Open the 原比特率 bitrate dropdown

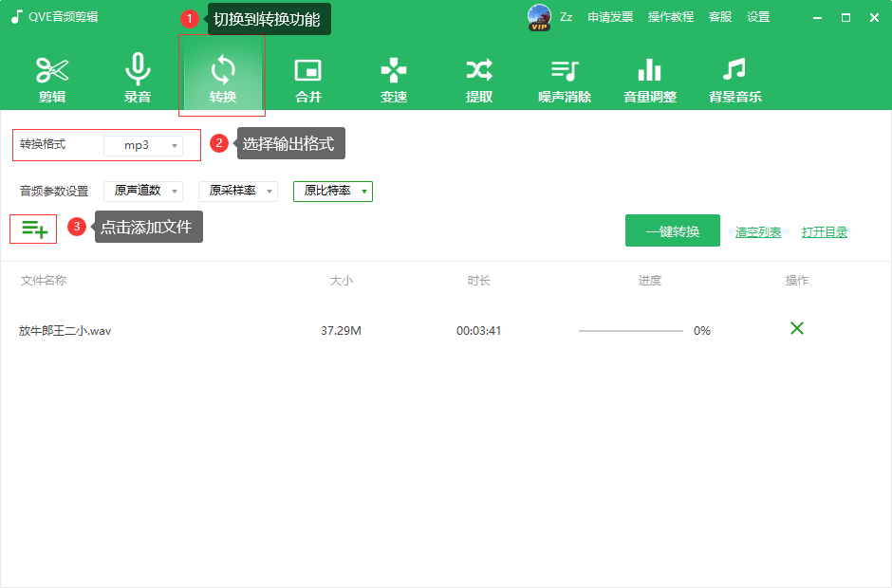coord(332,191)
